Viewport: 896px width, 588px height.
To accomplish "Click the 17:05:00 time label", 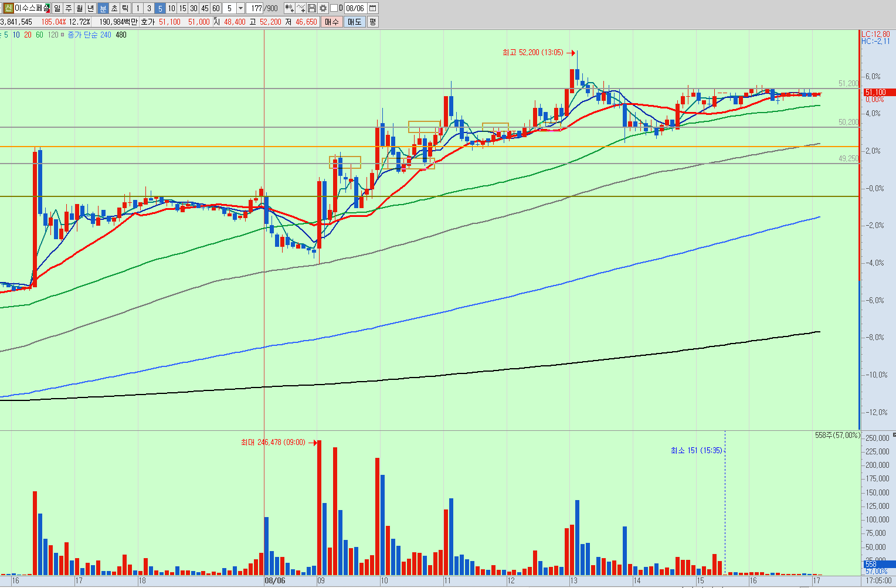I will (x=878, y=580).
